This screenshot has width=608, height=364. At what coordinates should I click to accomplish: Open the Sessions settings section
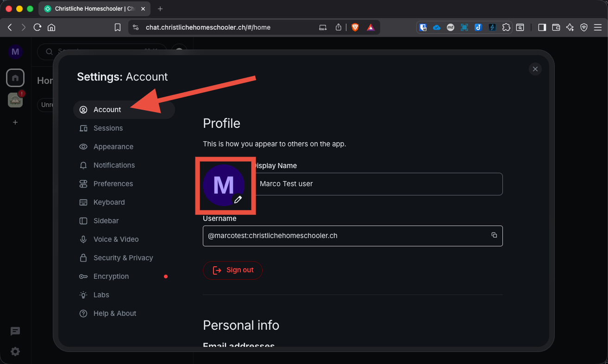coord(124,128)
